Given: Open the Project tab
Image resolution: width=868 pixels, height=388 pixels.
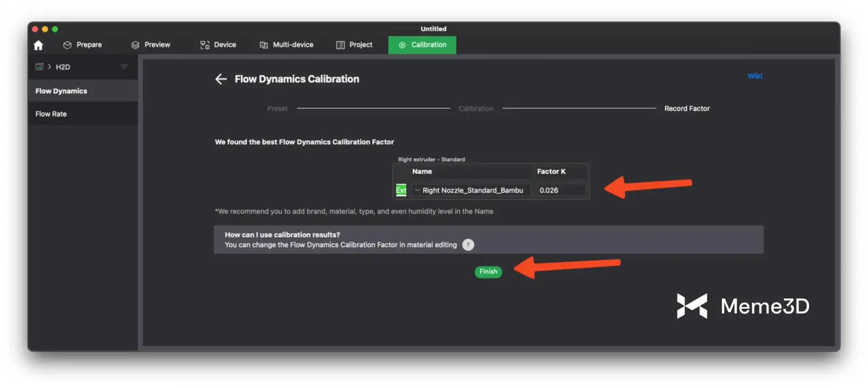Looking at the screenshot, I should coord(354,45).
